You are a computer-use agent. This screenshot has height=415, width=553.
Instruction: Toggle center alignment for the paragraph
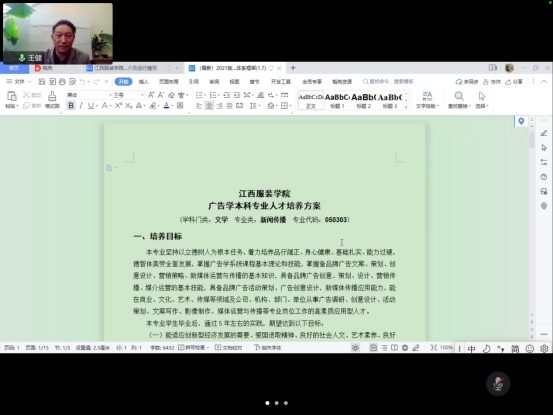(x=209, y=105)
